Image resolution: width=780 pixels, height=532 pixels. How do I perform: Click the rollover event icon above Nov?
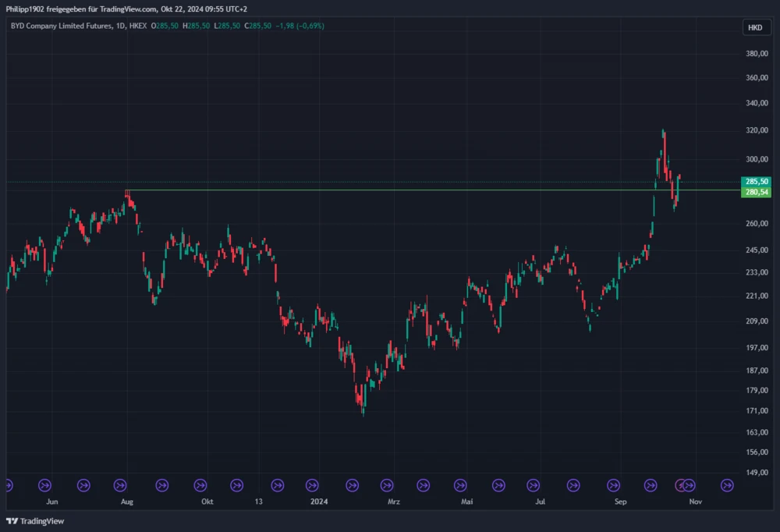pyautogui.click(x=689, y=485)
